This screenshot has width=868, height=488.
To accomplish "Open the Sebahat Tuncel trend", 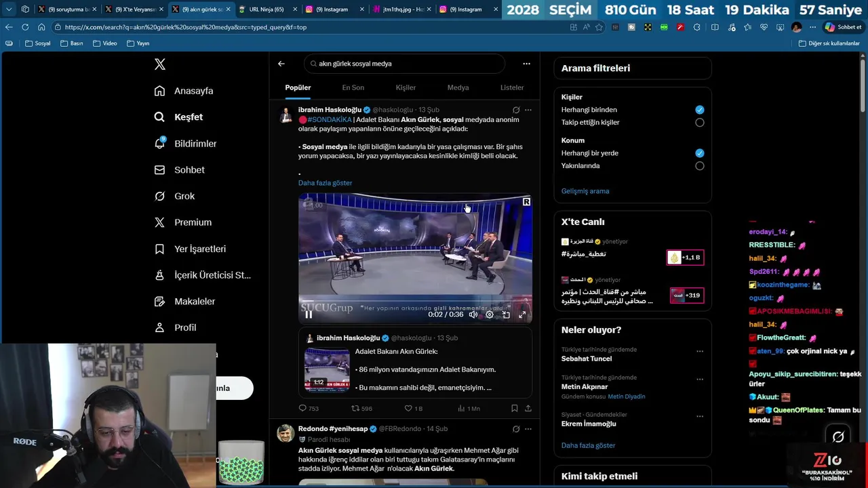I will [587, 359].
